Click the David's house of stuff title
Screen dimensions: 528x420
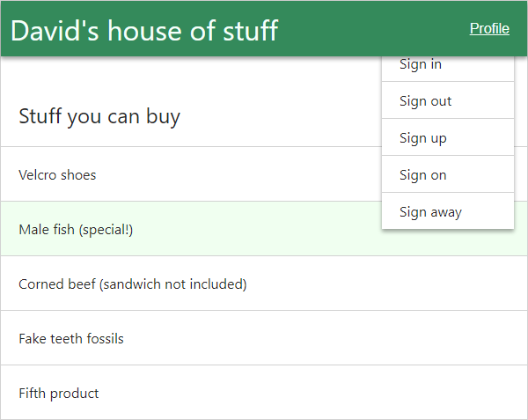[x=144, y=30]
